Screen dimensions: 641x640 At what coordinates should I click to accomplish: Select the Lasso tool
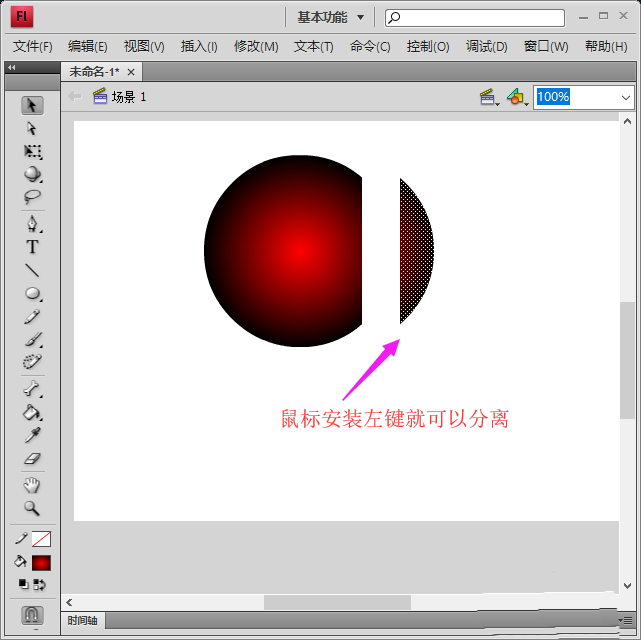(32, 197)
